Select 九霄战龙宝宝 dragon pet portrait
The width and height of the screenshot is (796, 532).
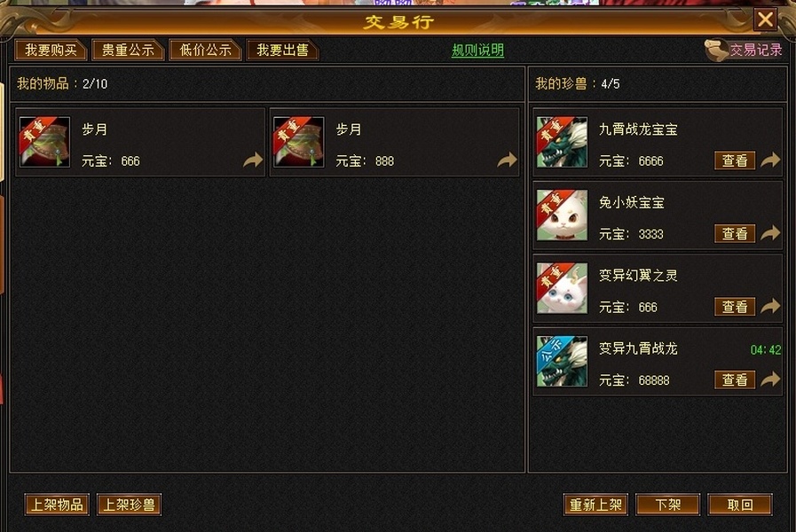point(562,142)
